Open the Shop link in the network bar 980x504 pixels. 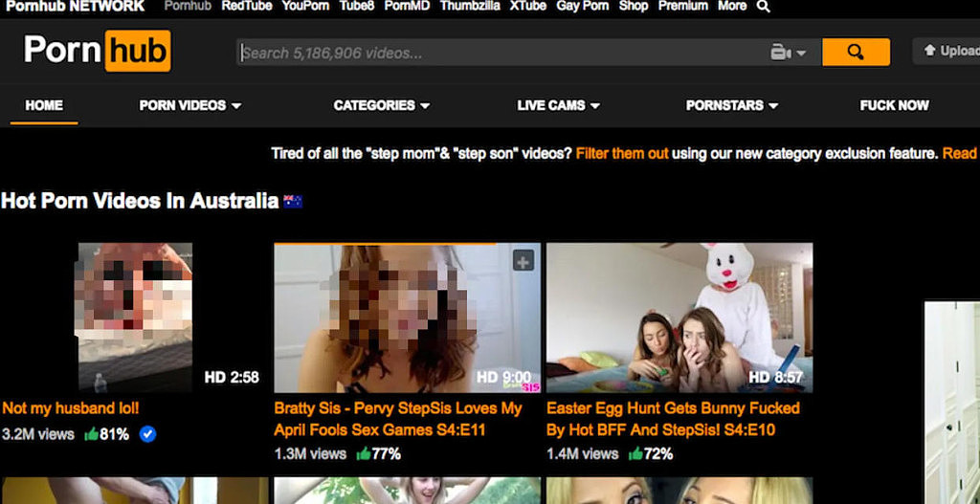(x=634, y=7)
